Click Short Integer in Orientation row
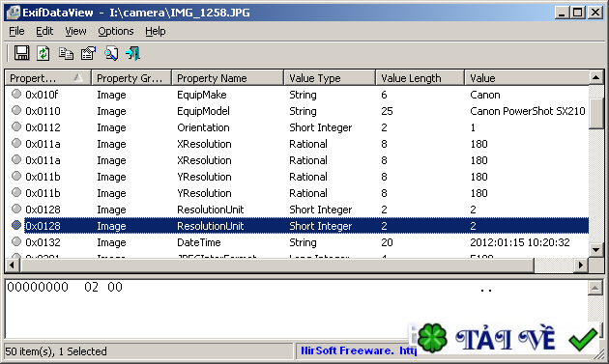This screenshot has width=609, height=364. tap(320, 127)
